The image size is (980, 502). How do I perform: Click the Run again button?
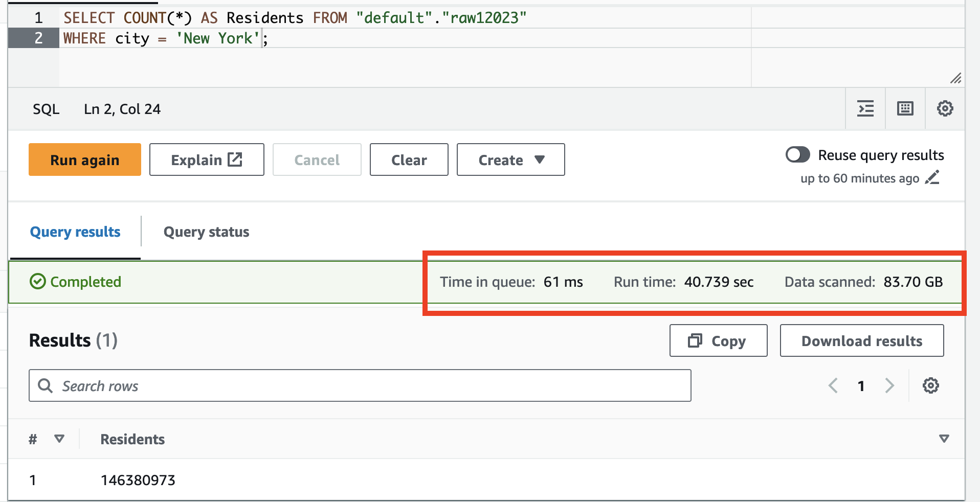pos(84,159)
